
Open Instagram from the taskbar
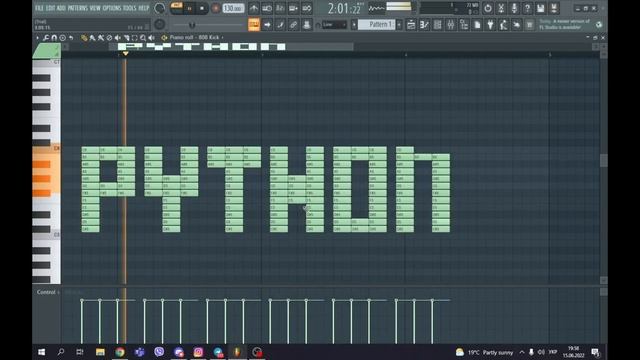tap(198, 352)
